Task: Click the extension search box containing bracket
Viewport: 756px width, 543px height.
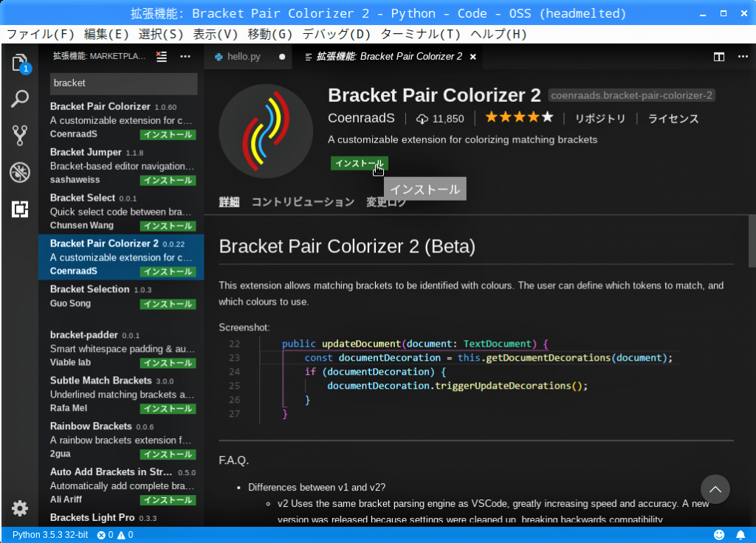Action: 123,83
